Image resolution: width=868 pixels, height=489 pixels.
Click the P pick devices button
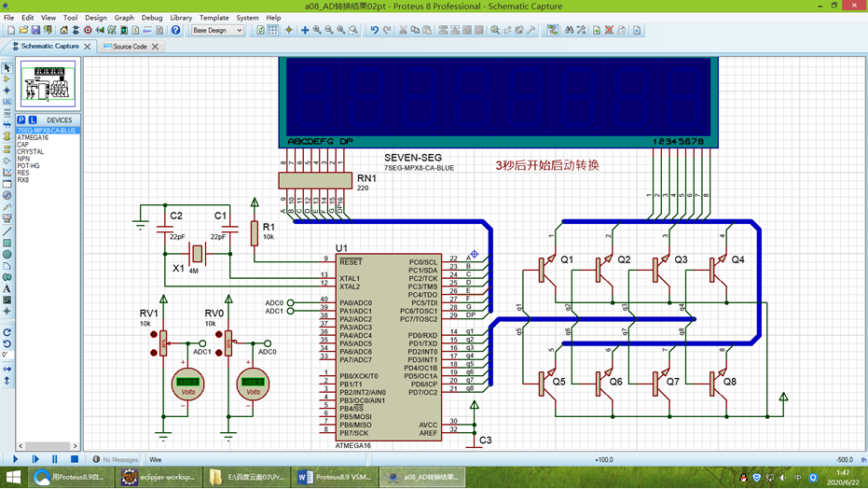[21, 119]
